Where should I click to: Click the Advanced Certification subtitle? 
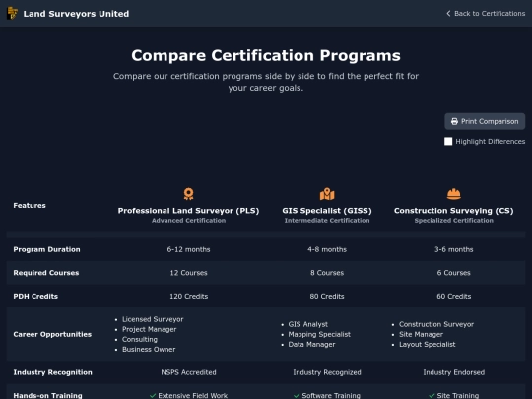188,221
